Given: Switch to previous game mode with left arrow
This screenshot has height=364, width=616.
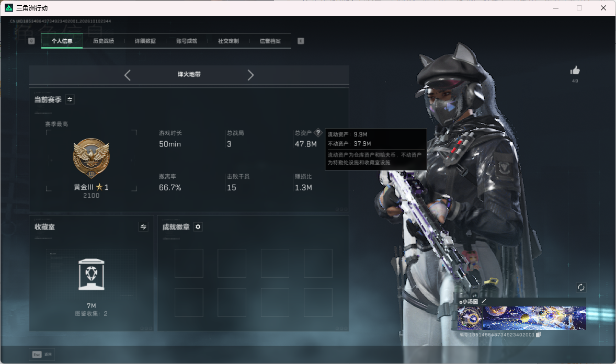Looking at the screenshot, I should pyautogui.click(x=127, y=75).
